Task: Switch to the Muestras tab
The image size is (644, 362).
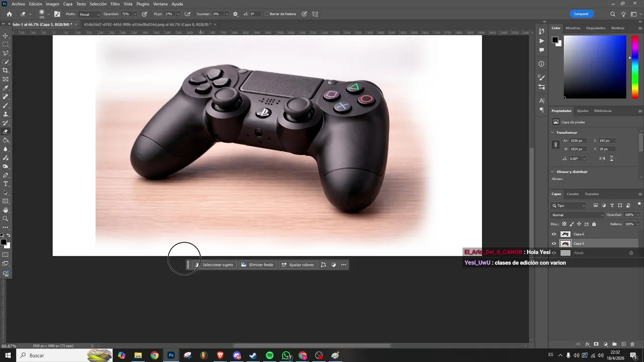Action: (573, 28)
